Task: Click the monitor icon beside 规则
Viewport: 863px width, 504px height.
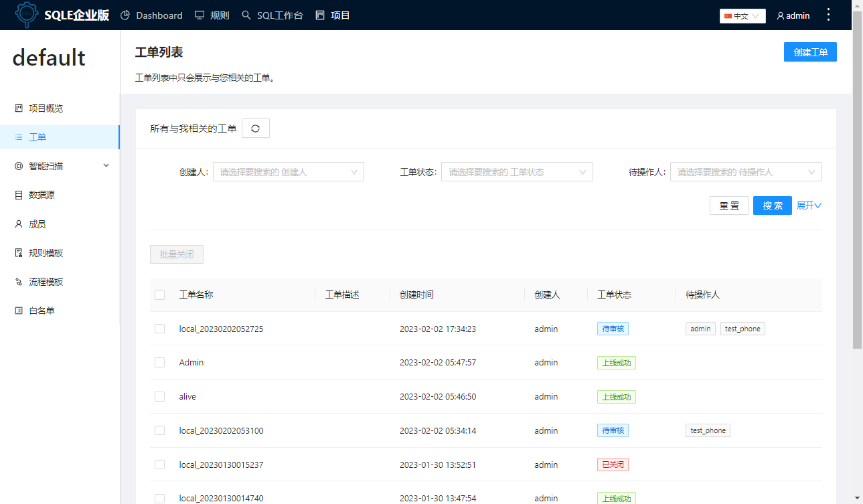Action: 200,15
